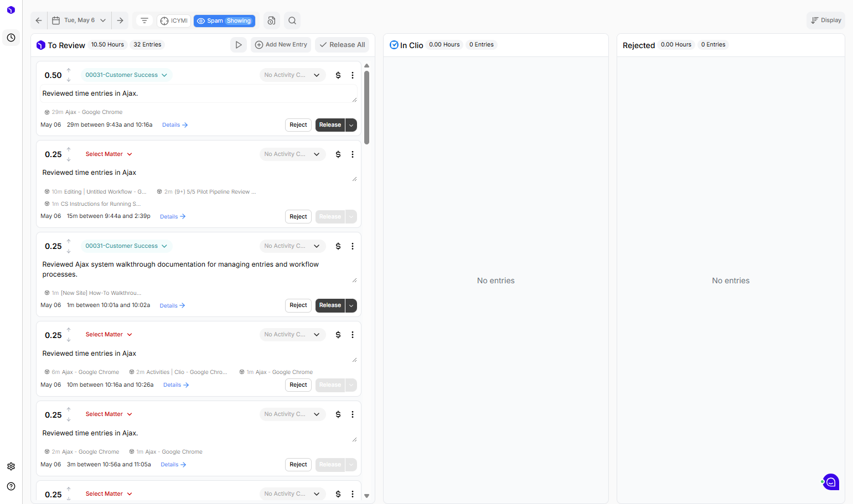Image resolution: width=853 pixels, height=504 pixels.
Task: Click the Rejected column header
Action: [639, 45]
